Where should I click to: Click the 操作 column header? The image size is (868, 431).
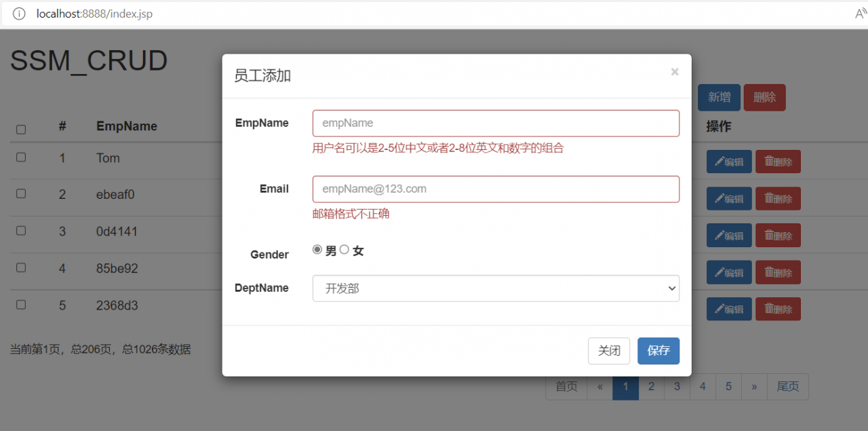tap(719, 126)
